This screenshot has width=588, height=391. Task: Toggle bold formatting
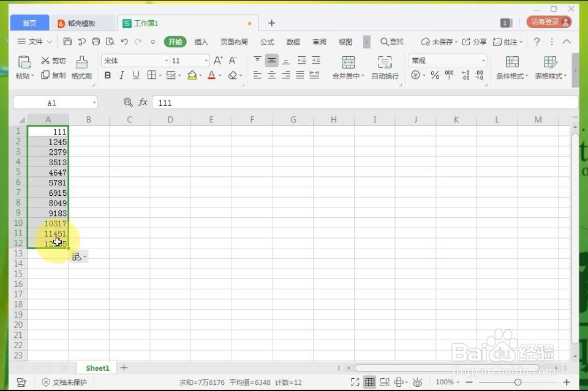pos(108,75)
